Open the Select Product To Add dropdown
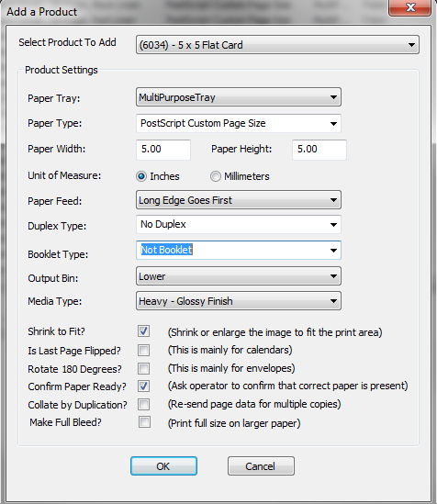Screen dimensions: 437x504 coord(277,45)
